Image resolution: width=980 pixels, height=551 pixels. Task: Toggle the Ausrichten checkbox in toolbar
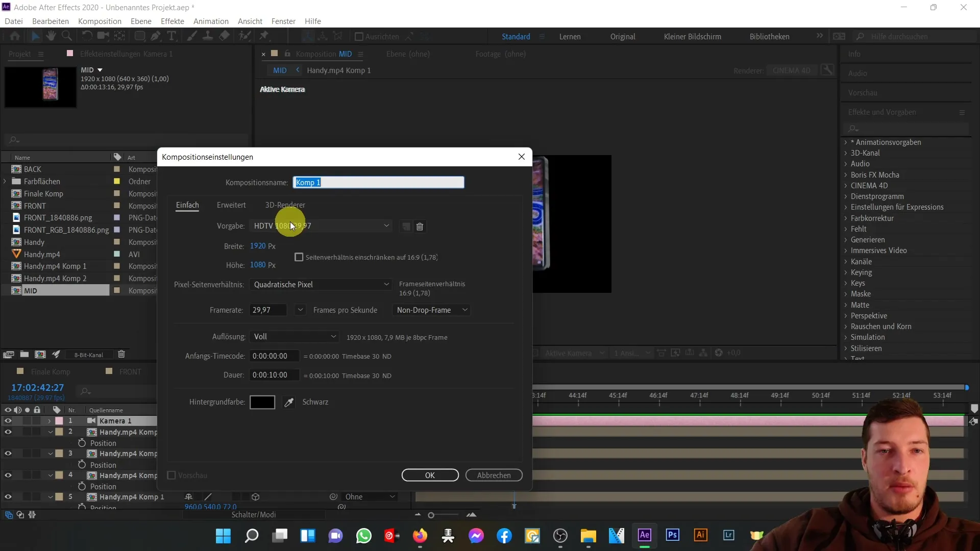359,37
